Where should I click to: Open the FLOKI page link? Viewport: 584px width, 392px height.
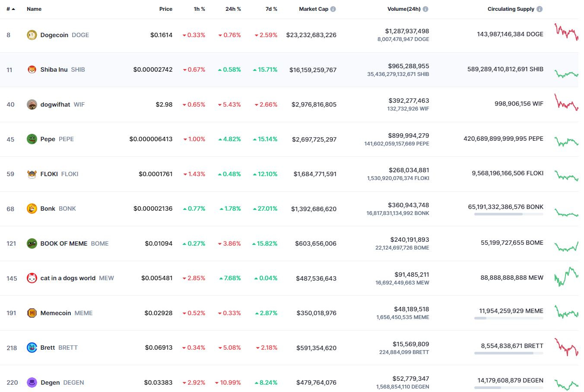(x=60, y=174)
